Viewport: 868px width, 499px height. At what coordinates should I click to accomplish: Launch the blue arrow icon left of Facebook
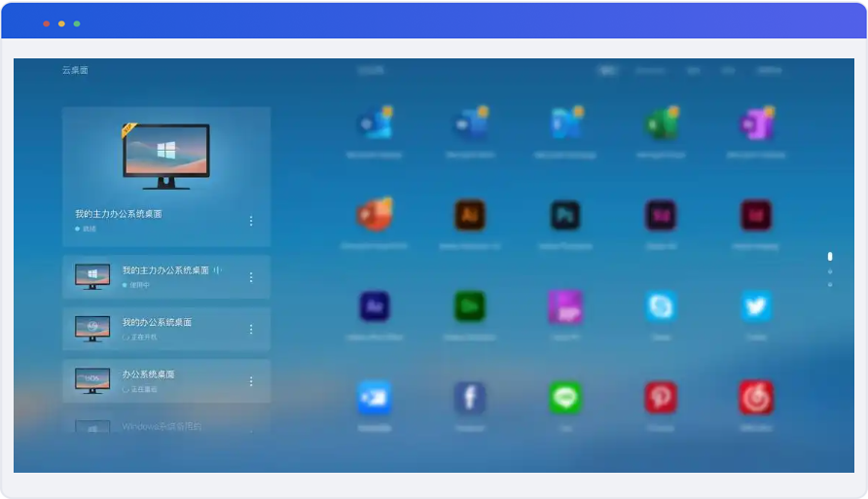[x=375, y=397]
